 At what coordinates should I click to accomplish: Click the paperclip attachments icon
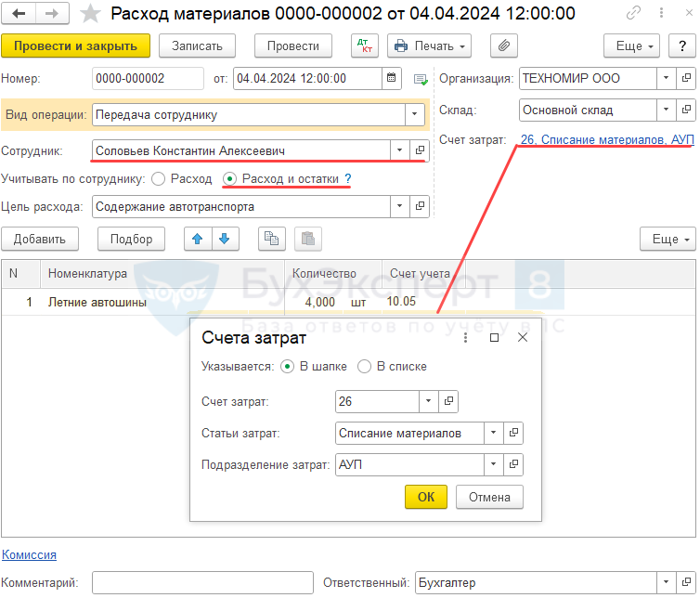(503, 45)
